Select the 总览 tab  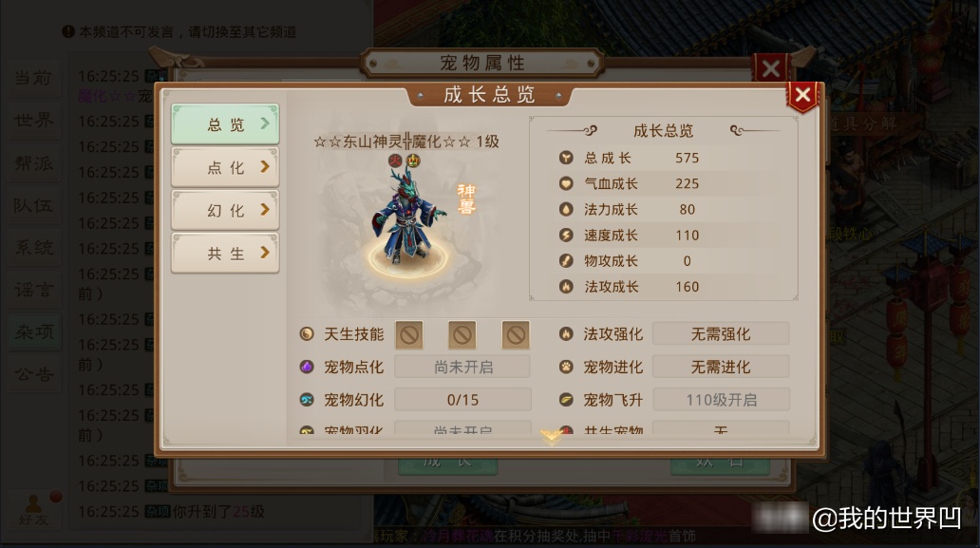point(225,124)
